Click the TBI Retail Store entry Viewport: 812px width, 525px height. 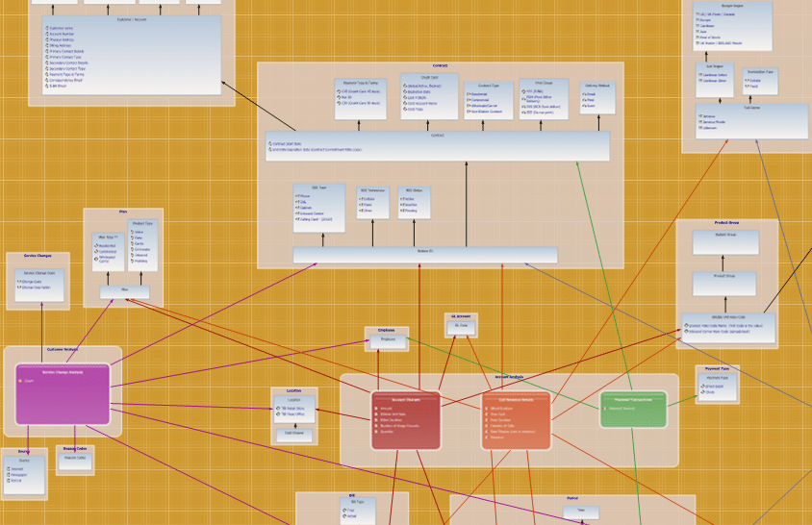tap(292, 409)
